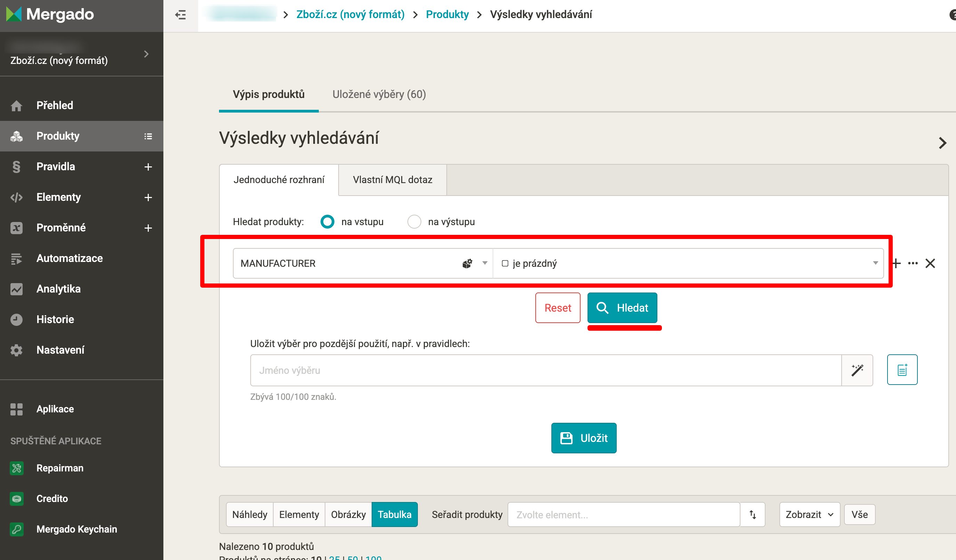Click the magic wand name generator icon

point(857,370)
